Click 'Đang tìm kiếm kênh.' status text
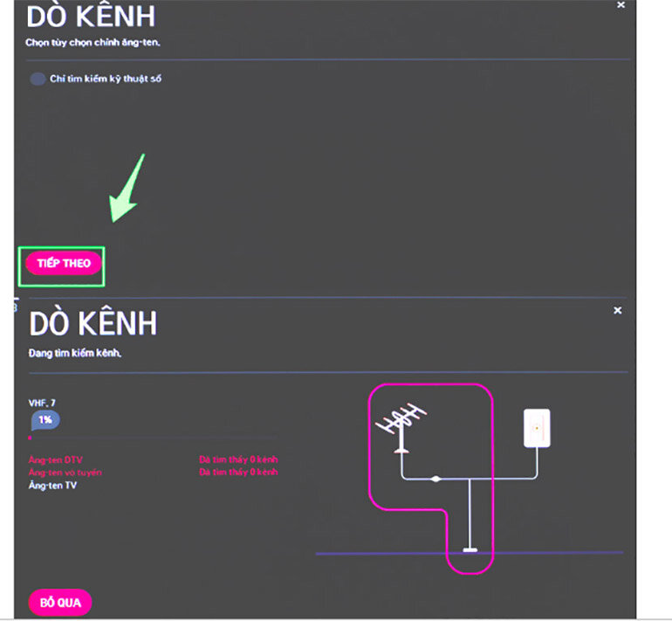The width and height of the screenshot is (672, 621). (x=74, y=353)
